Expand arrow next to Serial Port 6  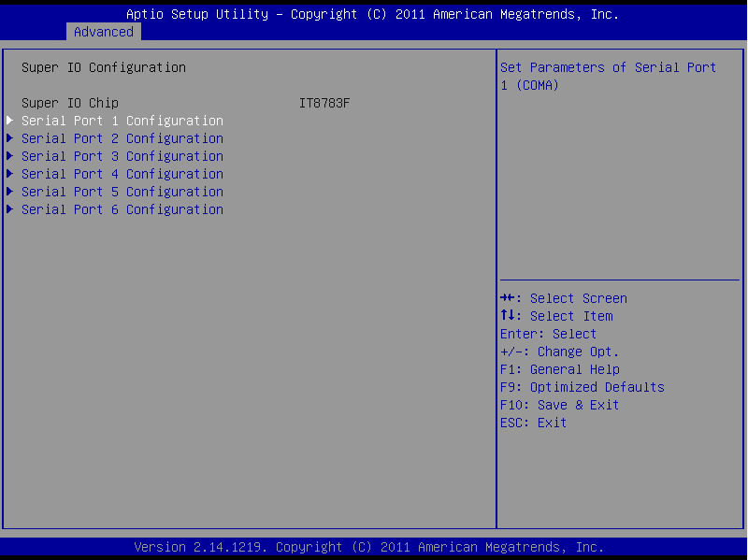[10, 209]
